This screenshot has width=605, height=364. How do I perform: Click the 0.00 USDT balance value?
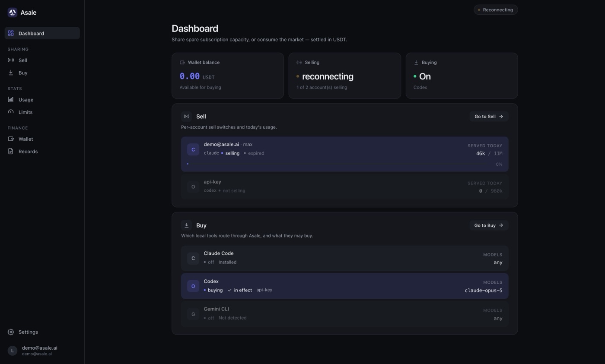tap(197, 76)
